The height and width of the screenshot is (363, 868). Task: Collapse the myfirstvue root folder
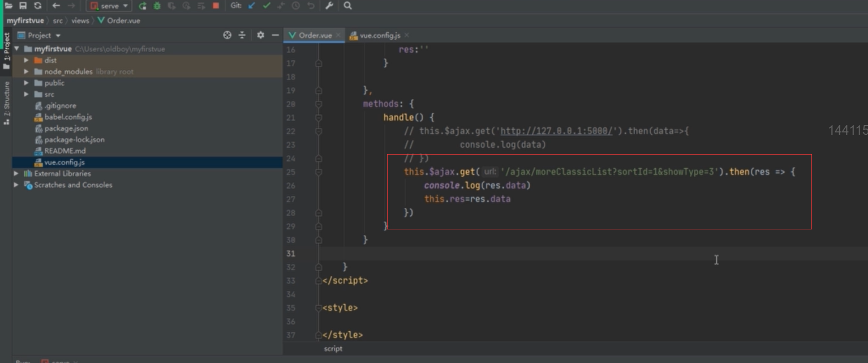pyautogui.click(x=16, y=49)
